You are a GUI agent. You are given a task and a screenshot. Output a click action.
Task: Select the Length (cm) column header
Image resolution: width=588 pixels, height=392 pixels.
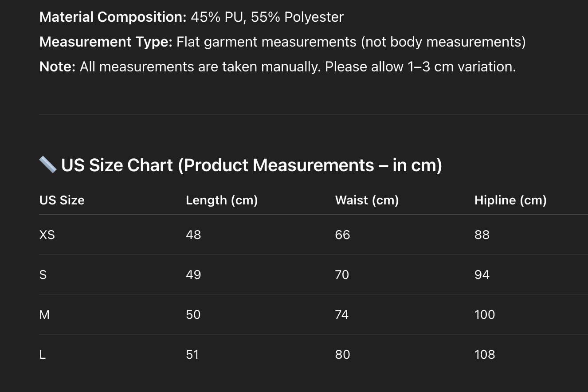pyautogui.click(x=222, y=200)
